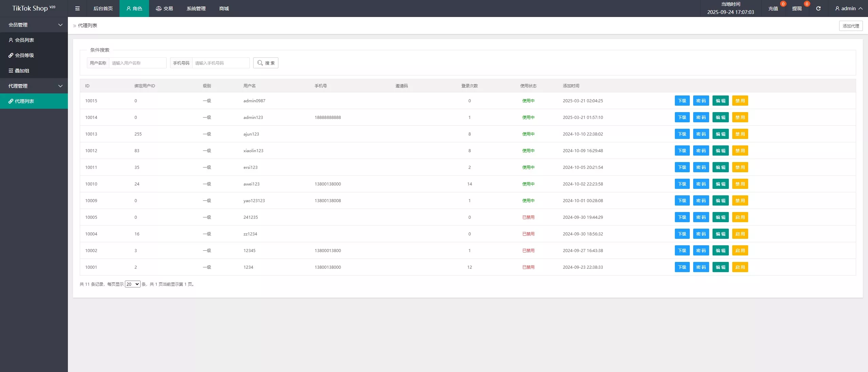
Task: Collapse the 代理管理 sidebar group
Action: (x=34, y=86)
